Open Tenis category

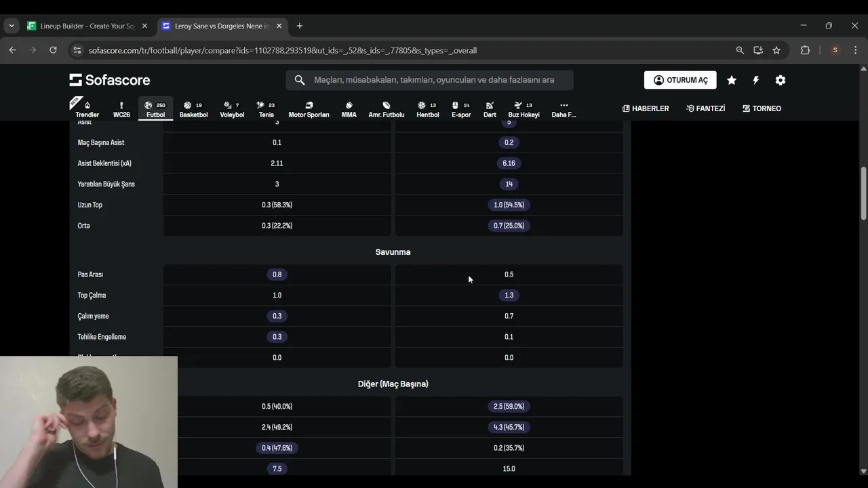266,108
